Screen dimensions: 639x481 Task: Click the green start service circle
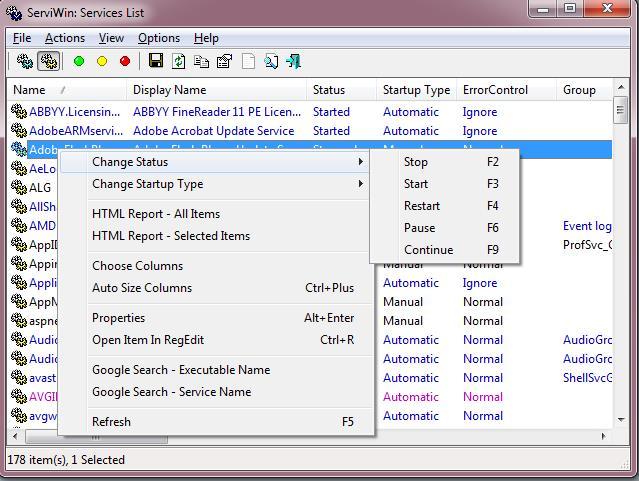click(79, 61)
